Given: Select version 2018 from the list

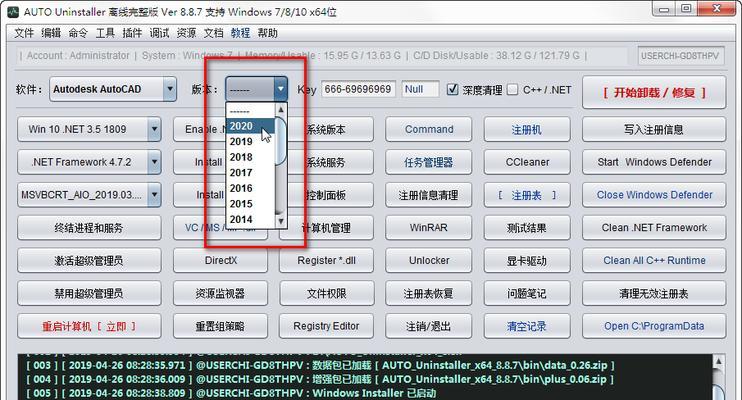Looking at the screenshot, I should 250,157.
